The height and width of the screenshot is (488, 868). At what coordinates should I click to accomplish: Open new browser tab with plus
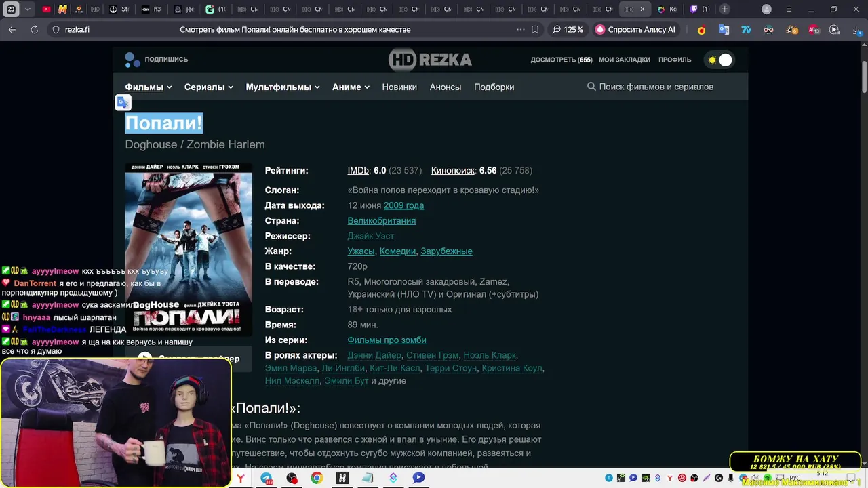725,9
